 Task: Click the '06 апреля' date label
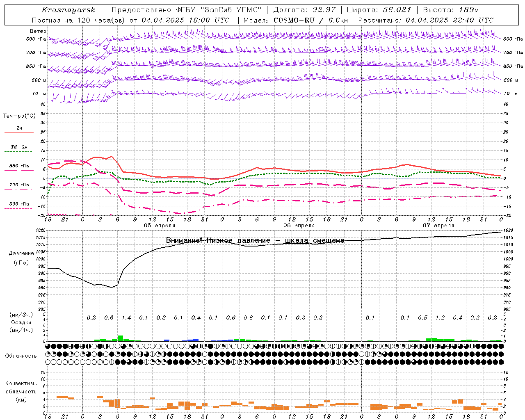[299, 226]
